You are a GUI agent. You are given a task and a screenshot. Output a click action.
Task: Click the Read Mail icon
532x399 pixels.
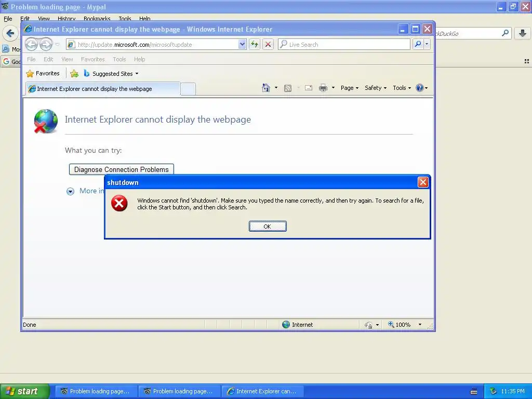click(x=309, y=88)
